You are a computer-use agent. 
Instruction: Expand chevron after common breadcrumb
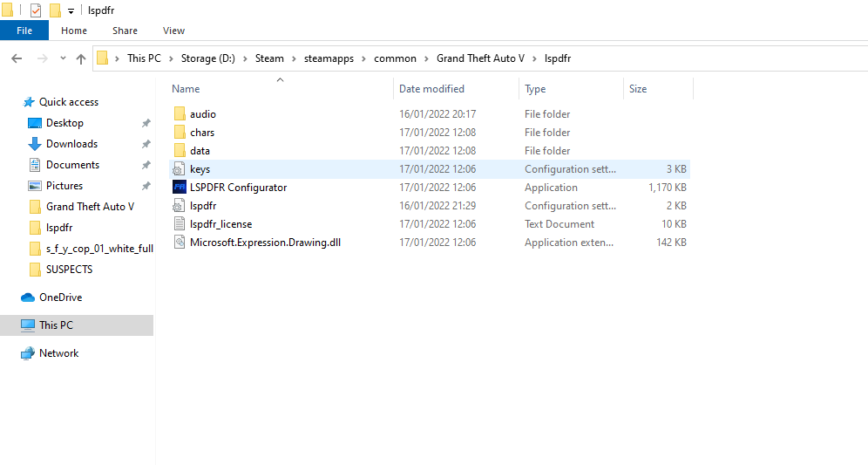point(426,58)
